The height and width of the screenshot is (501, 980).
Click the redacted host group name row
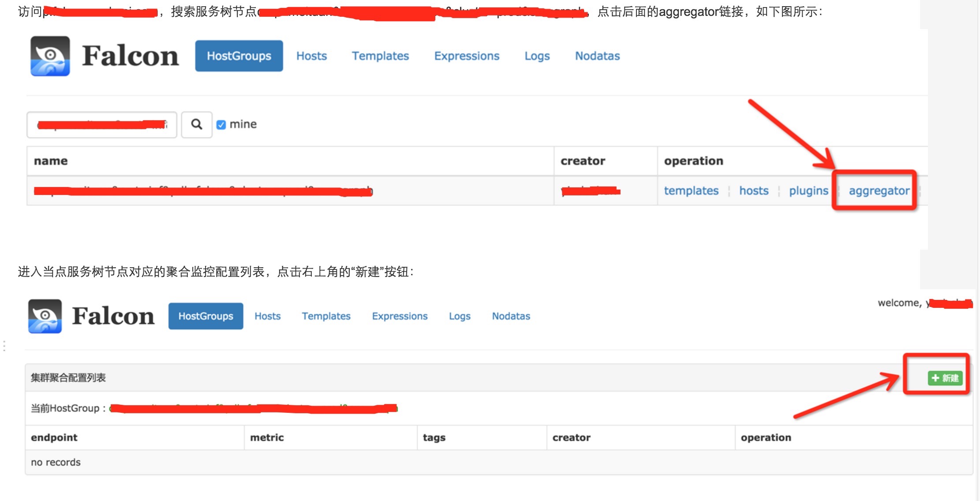pos(203,191)
